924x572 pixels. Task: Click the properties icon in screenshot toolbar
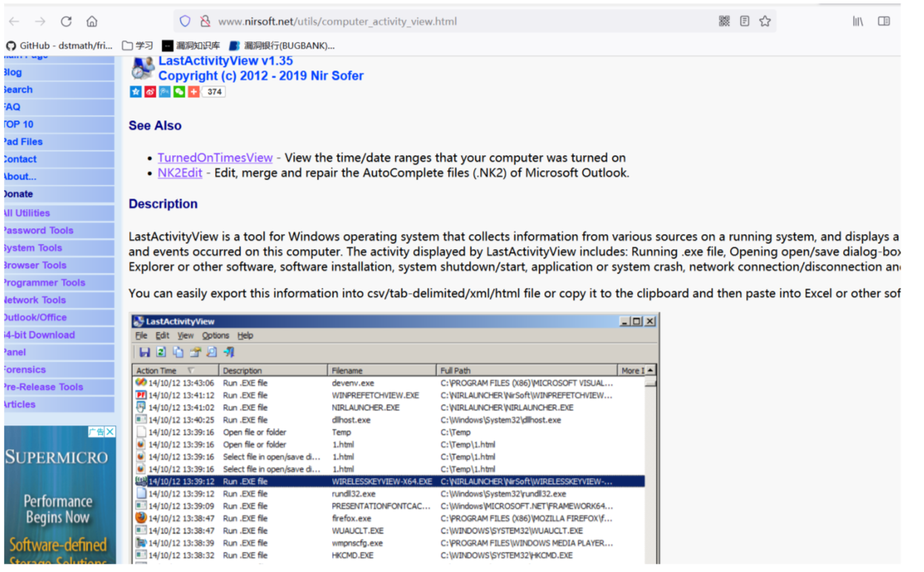tap(195, 352)
